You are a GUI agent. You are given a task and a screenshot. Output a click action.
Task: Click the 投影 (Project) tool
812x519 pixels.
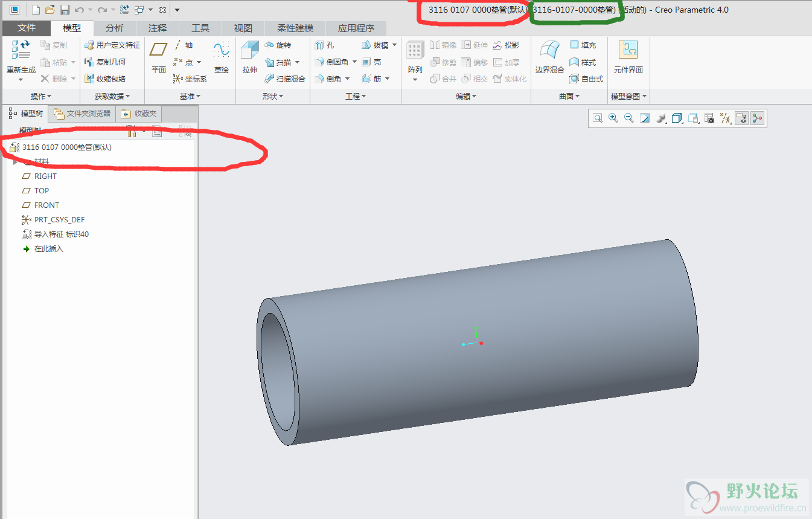pos(506,45)
